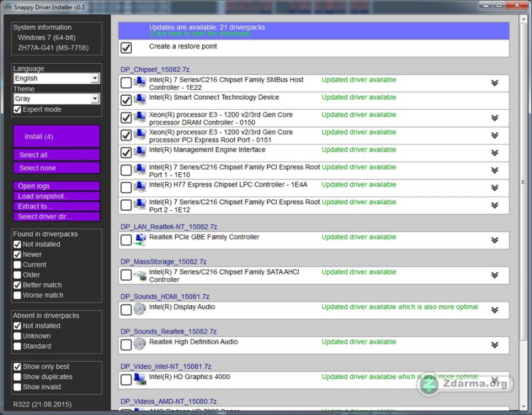Uncheck Intel Smart Connect Technology Device driver
The image size is (532, 415).
[126, 100]
